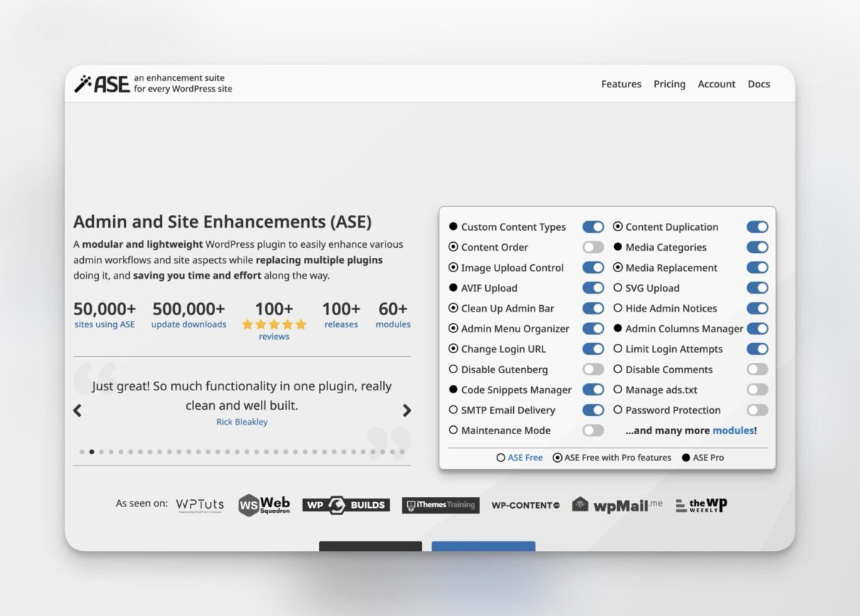
Task: Disable the Content Duplication toggle
Action: [x=758, y=226]
